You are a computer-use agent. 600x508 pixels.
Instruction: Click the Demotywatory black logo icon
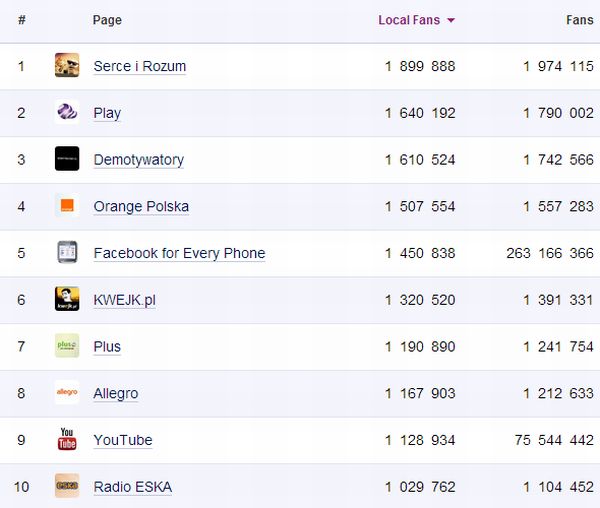[x=67, y=159]
